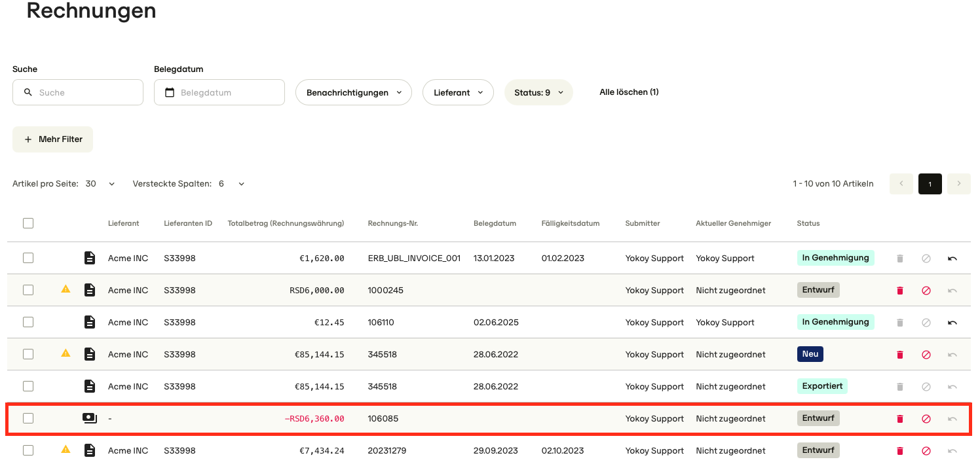The width and height of the screenshot is (980, 466).
Task: Select the credit card icon on invoice 106085
Action: coord(90,418)
